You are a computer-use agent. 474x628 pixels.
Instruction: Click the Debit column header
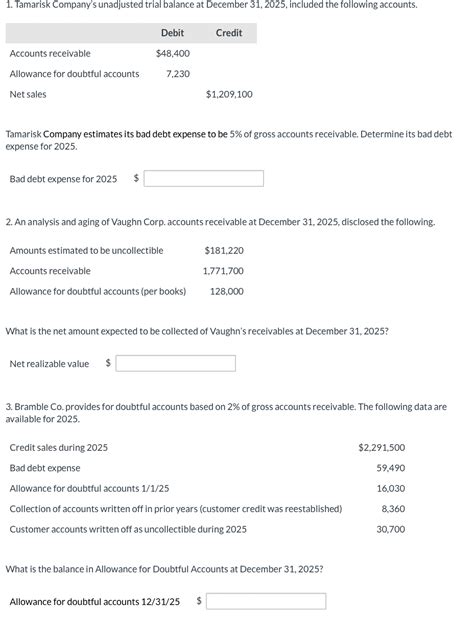click(172, 33)
